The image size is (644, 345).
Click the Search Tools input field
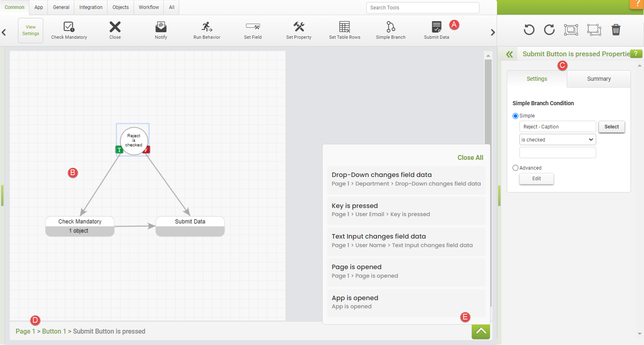point(423,8)
